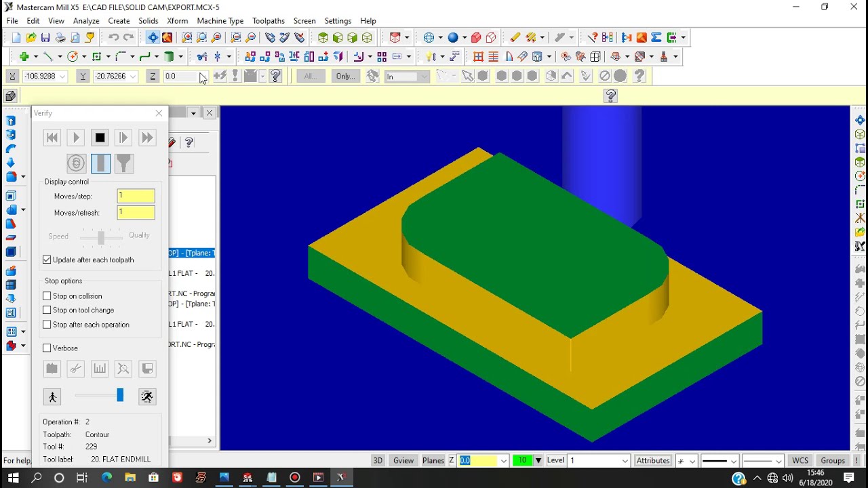This screenshot has width=868, height=488.
Task: Click the Groups button
Action: pyautogui.click(x=833, y=460)
